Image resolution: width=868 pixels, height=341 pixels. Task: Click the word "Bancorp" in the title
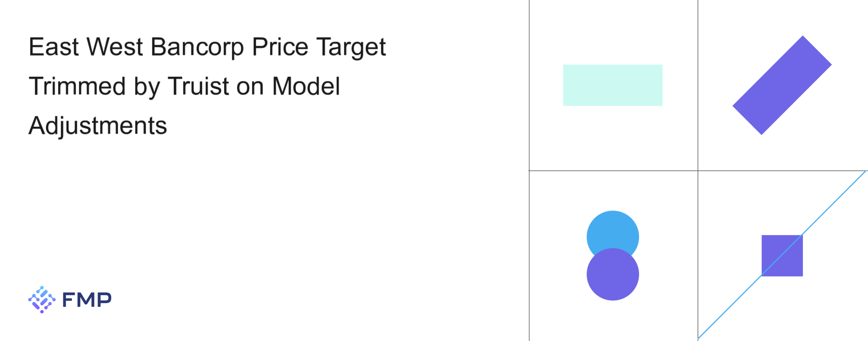[197, 47]
